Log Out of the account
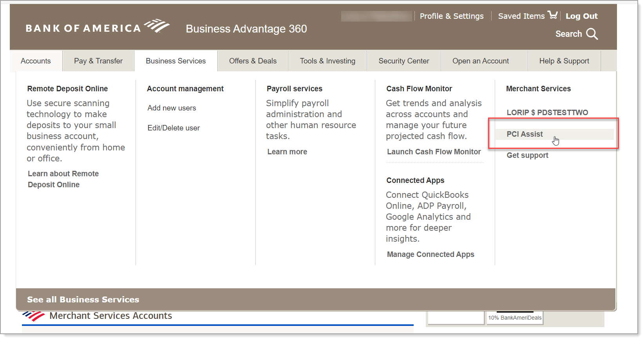 pos(582,16)
